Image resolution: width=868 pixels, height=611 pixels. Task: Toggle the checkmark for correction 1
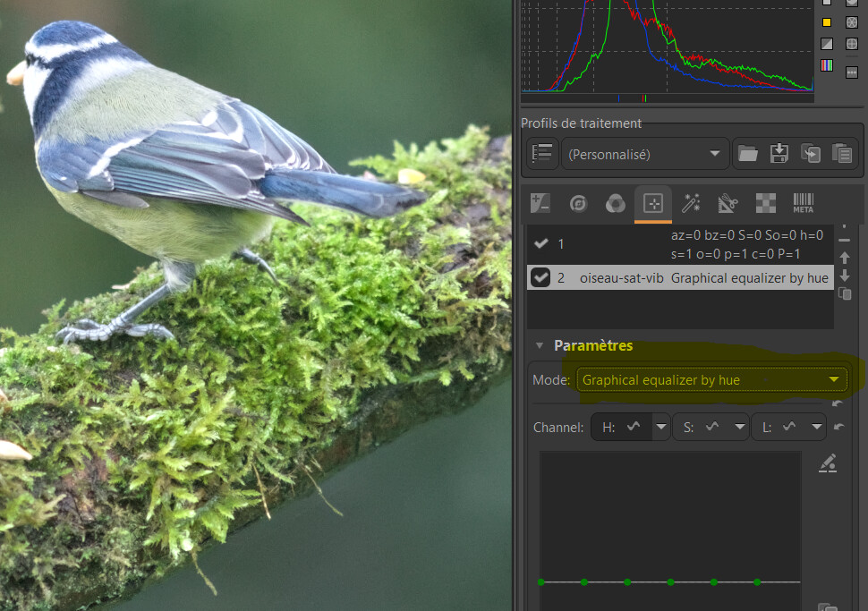pyautogui.click(x=540, y=243)
